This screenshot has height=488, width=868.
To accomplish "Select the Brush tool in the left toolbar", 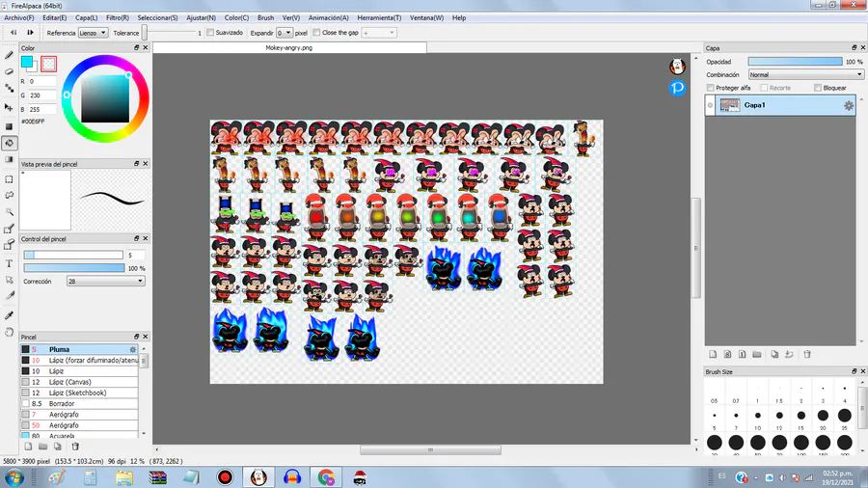I will pyautogui.click(x=9, y=55).
